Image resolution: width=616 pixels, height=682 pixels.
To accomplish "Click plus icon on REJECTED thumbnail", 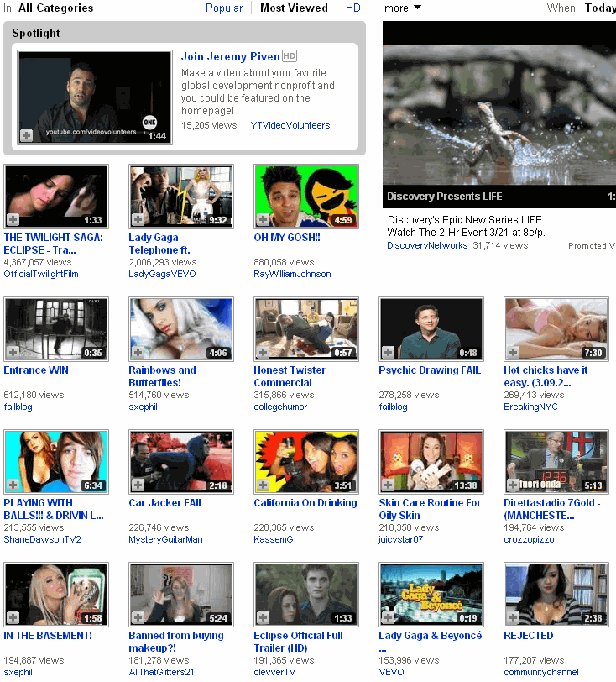I will coord(514,617).
